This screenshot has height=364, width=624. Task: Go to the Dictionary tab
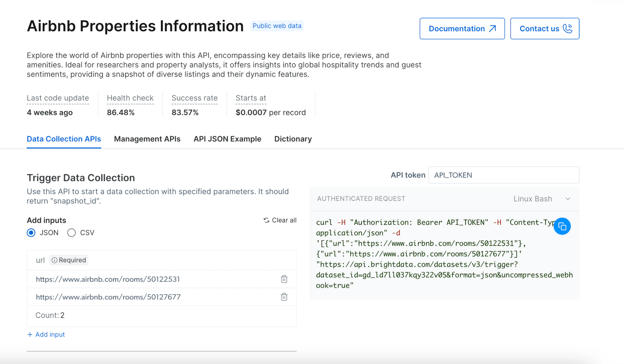(293, 139)
